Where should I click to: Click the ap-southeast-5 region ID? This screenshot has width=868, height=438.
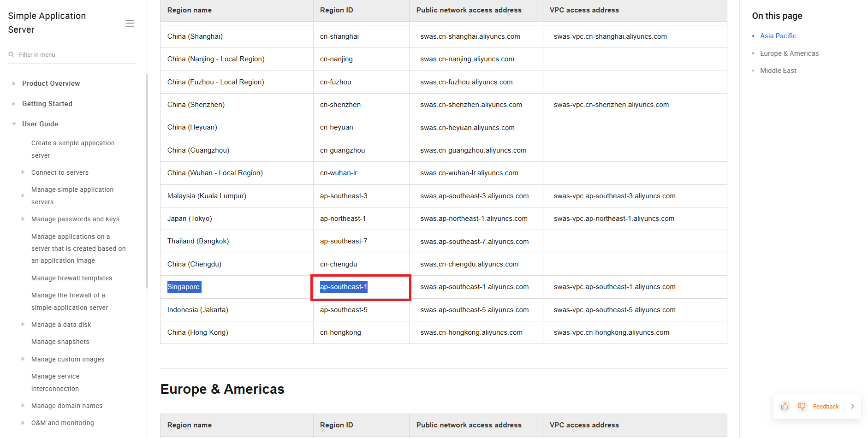(344, 310)
